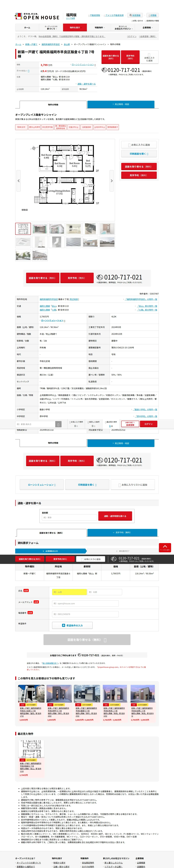
Task: Click 会員登録 button in floating bar
Action: click(x=130, y=424)
